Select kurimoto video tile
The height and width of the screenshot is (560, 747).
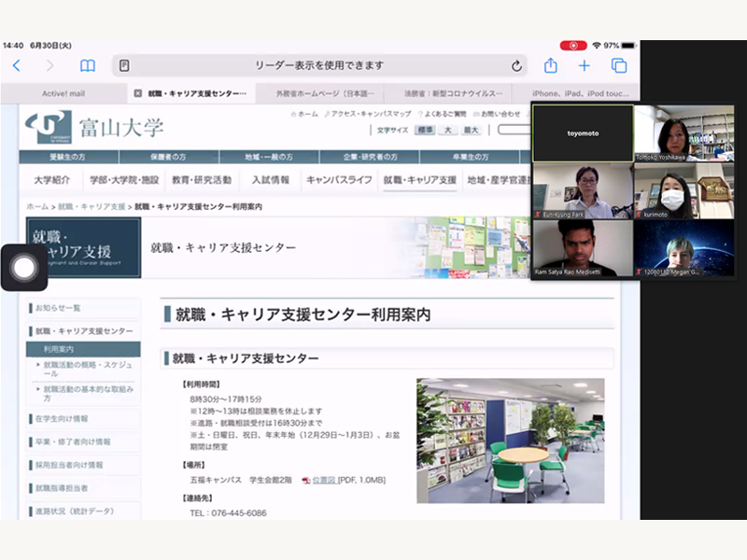point(684,191)
